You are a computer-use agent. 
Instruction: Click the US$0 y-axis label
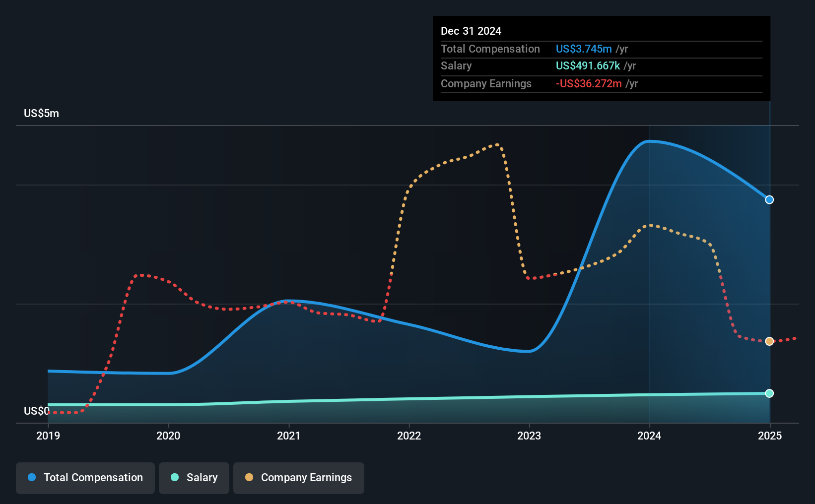click(x=37, y=411)
